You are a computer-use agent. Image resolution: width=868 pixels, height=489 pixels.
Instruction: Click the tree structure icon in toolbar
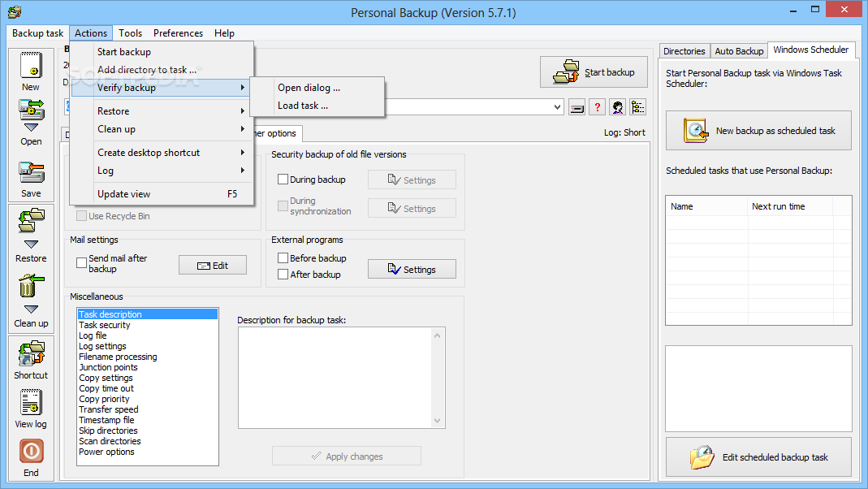(x=637, y=107)
